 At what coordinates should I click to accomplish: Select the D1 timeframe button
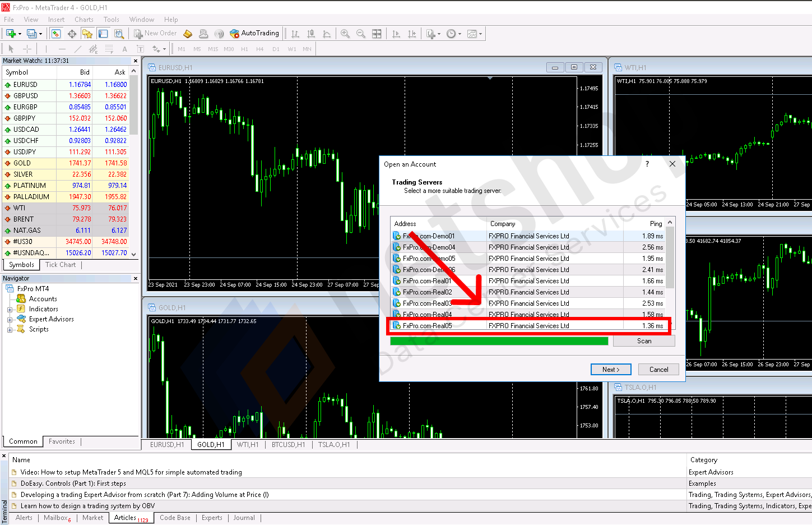(x=276, y=49)
